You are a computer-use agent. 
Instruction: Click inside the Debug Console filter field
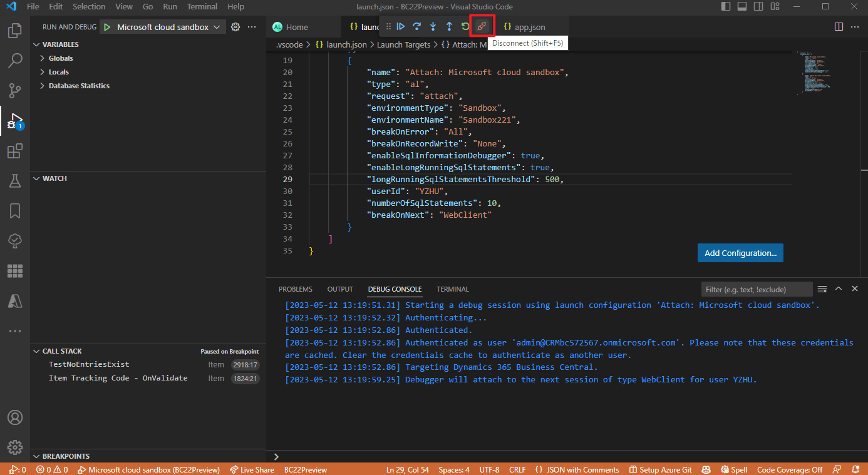click(757, 289)
